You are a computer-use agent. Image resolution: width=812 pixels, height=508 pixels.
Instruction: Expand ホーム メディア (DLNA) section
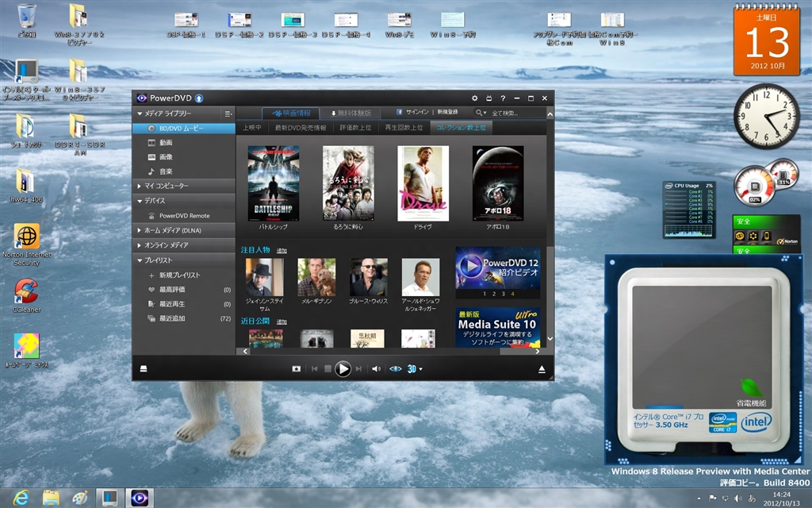140,230
